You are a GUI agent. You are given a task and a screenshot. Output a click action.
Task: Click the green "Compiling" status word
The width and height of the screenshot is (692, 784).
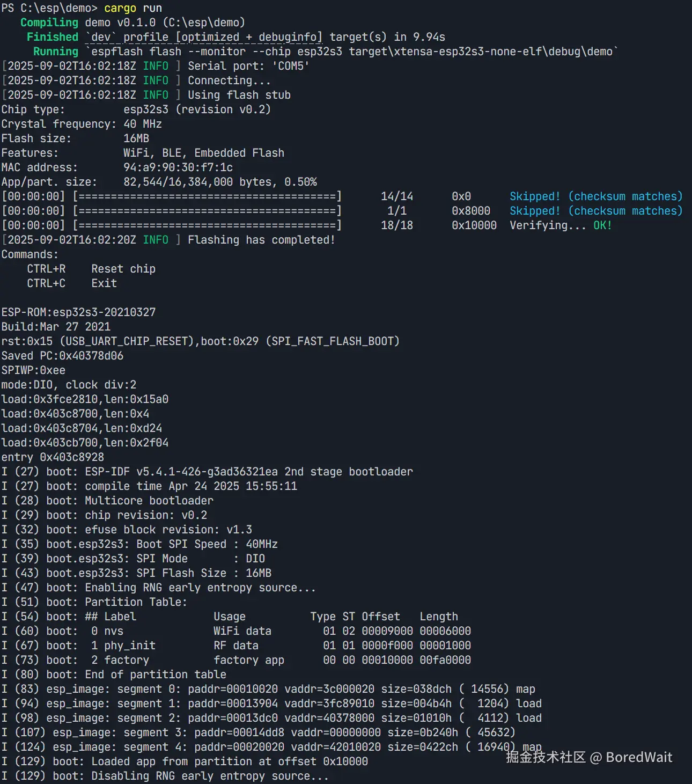[49, 23]
